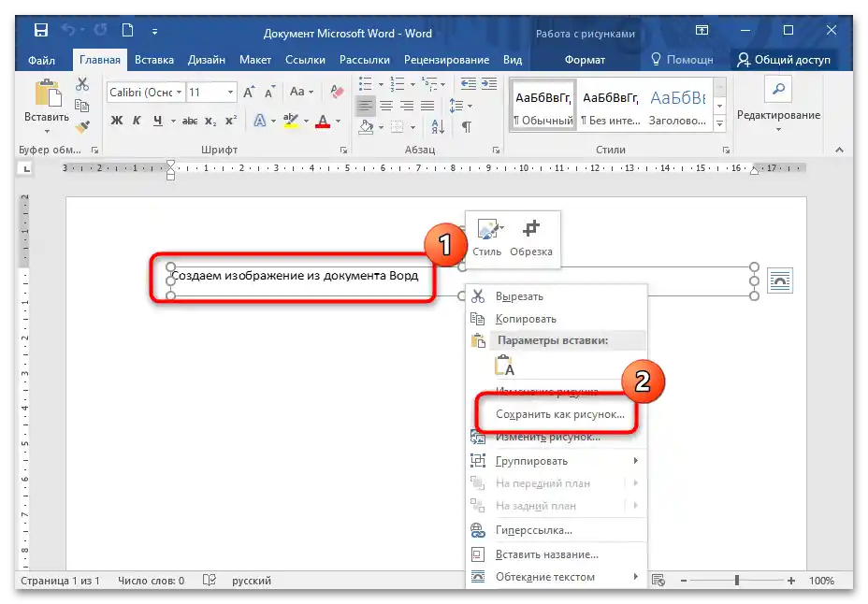Image resolution: width=868 pixels, height=604 pixels.
Task: Toggle subscript with the x₂ button
Action: point(210,122)
